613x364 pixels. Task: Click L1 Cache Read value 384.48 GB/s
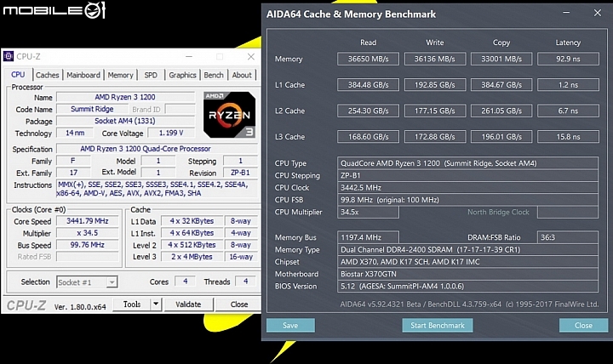point(369,85)
